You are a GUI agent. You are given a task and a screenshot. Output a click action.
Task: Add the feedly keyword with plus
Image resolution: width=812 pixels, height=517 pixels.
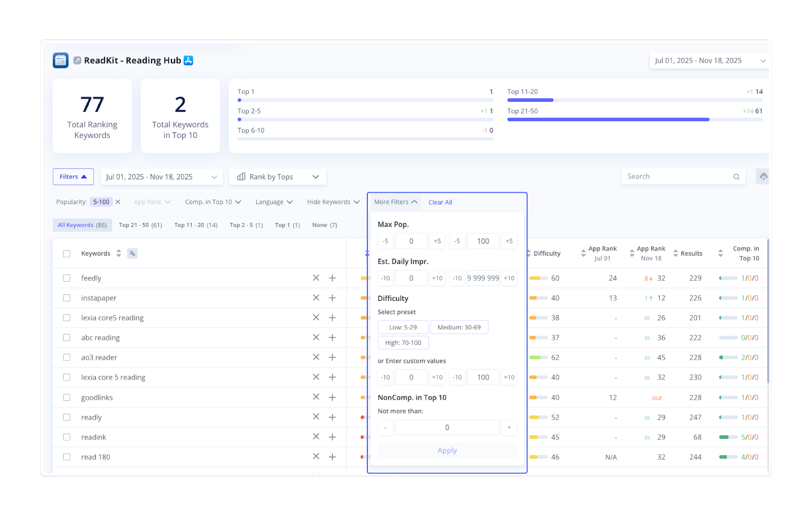tap(332, 278)
